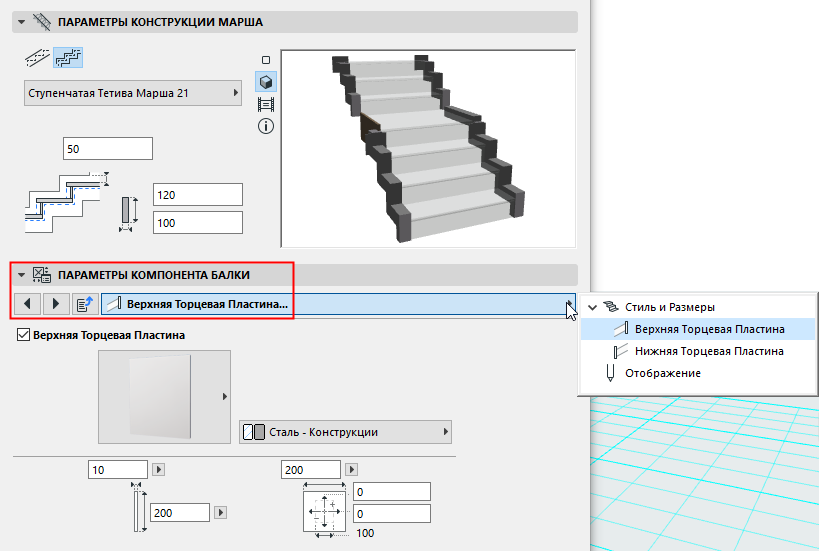Image resolution: width=819 pixels, height=551 pixels.
Task: Click the plate anchor position diagram
Action: (324, 511)
